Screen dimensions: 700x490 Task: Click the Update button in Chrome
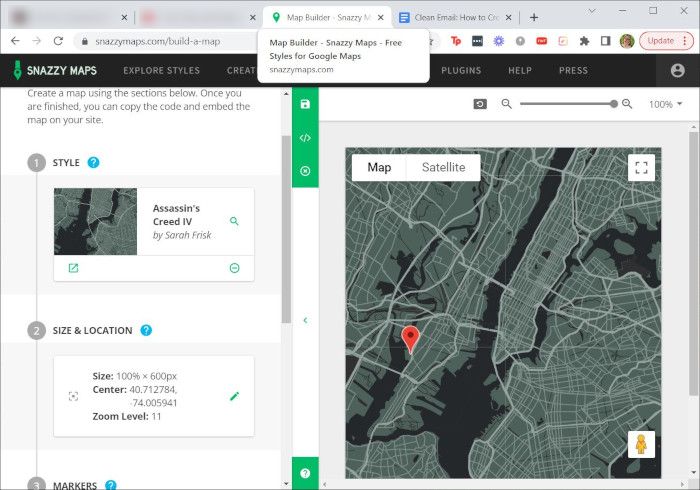(667, 41)
